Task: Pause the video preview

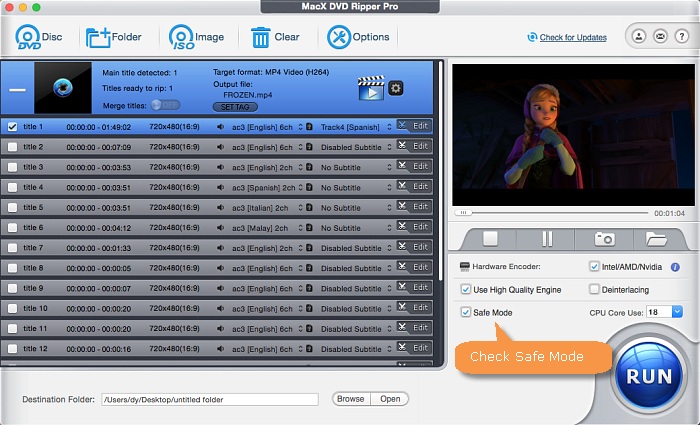Action: tap(547, 239)
